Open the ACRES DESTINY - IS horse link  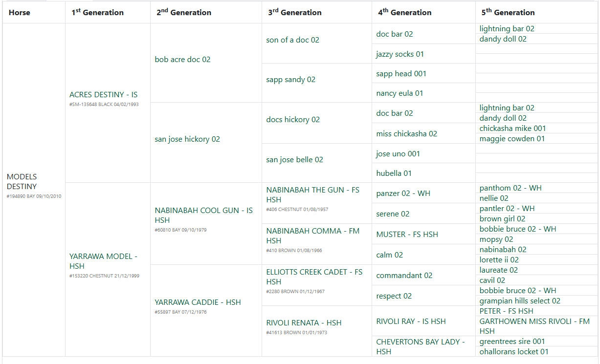(x=103, y=94)
